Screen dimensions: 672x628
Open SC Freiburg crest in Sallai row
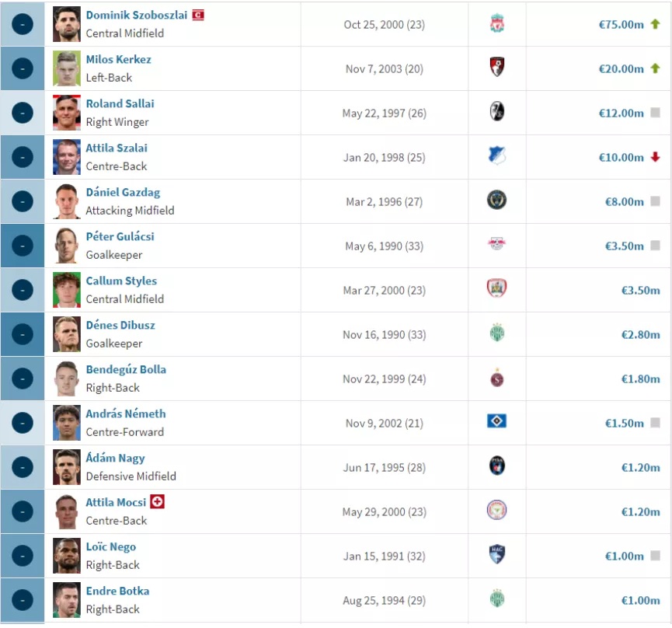pos(496,111)
